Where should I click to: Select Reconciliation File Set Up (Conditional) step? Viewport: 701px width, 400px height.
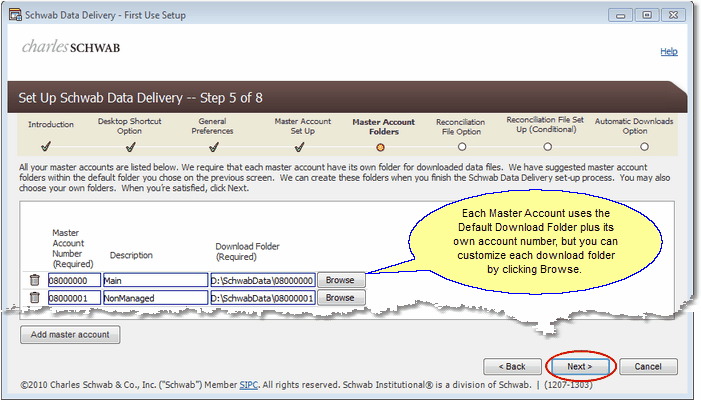click(x=545, y=125)
